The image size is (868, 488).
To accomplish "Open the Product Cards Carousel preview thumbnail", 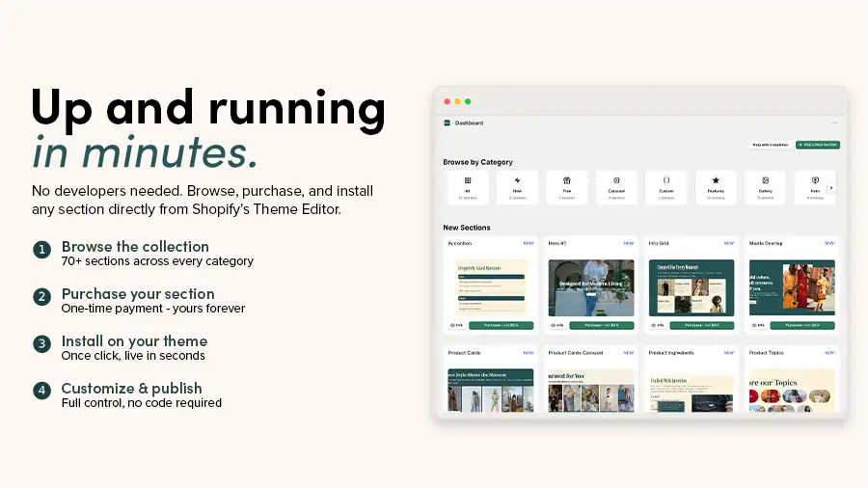I will pyautogui.click(x=591, y=391).
